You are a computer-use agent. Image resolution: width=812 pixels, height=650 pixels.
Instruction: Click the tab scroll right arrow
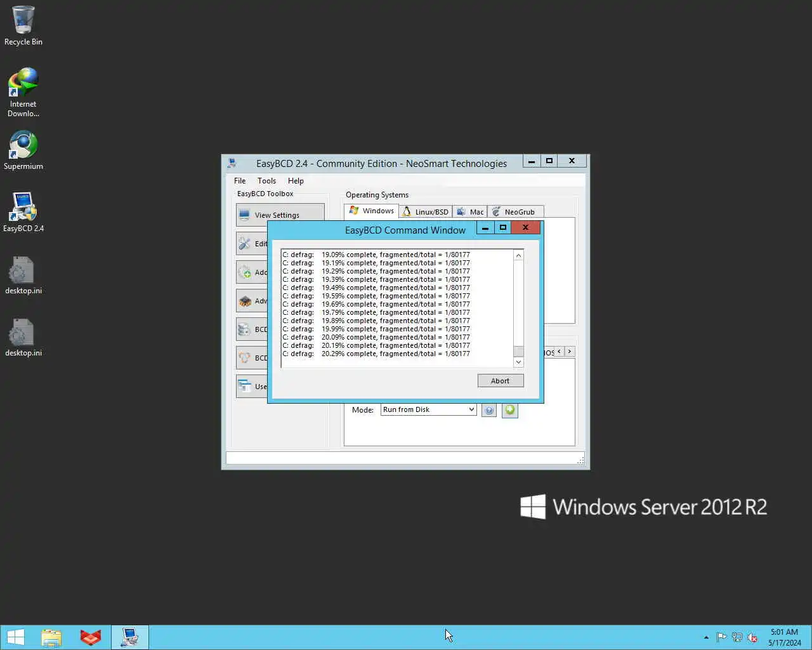point(570,352)
